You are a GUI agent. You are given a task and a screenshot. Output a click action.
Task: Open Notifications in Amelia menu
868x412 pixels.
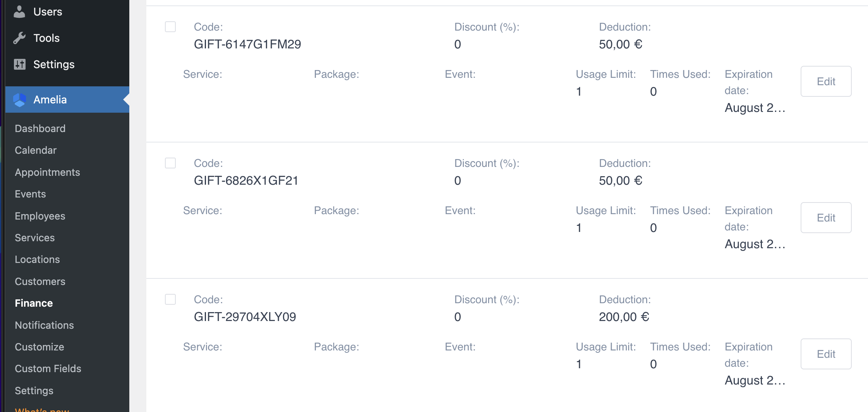pyautogui.click(x=44, y=325)
